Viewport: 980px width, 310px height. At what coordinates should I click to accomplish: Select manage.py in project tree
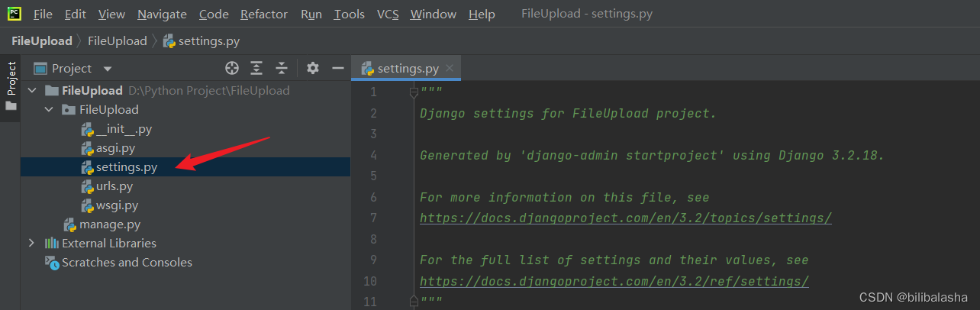(x=109, y=224)
